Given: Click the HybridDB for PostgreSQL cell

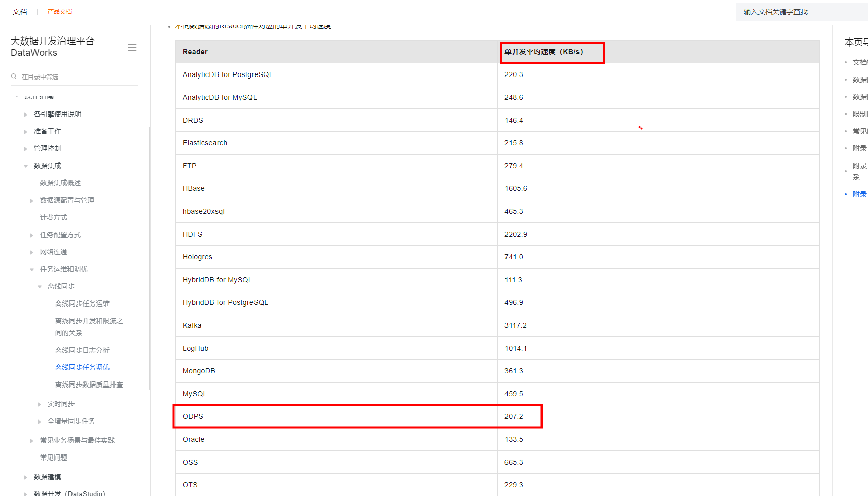Looking at the screenshot, I should (x=337, y=302).
